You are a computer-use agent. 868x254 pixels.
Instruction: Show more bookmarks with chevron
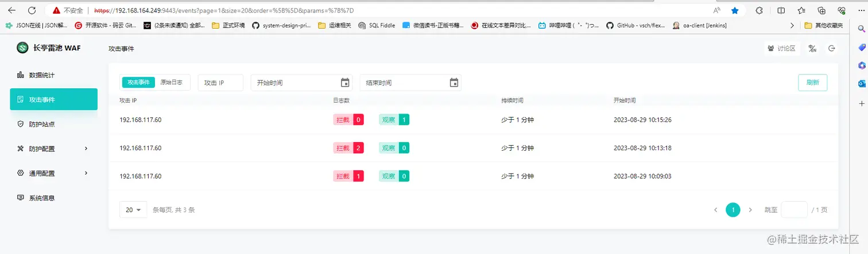point(792,26)
